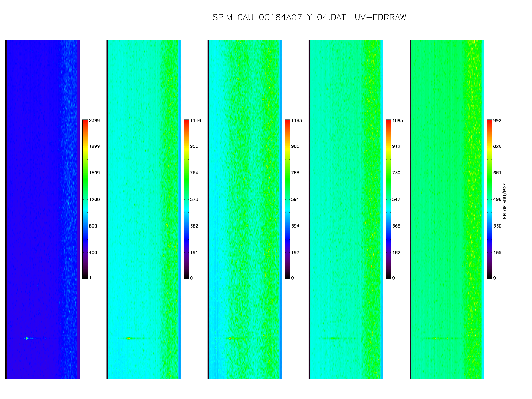Viewport: 532px width, 399px height.
Task: Click the 573 tick label
Action: coord(194,199)
